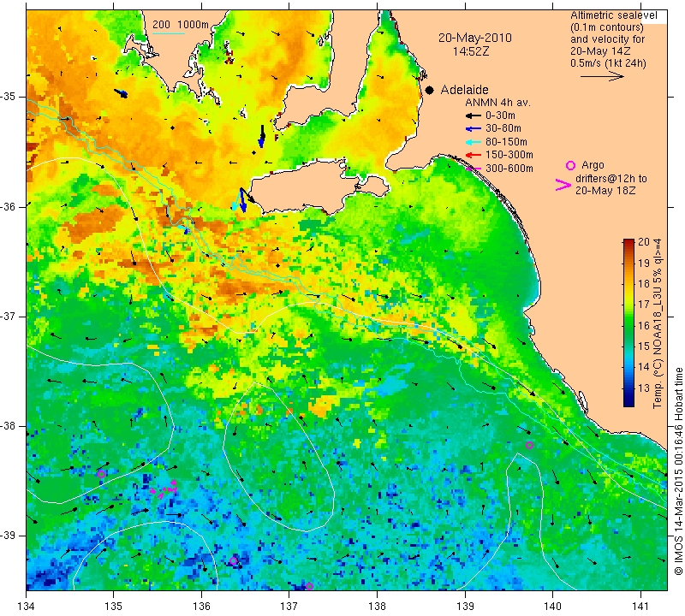This screenshot has width=685, height=616.
Task: Select the '80-150m' depth label
Action: click(x=506, y=142)
